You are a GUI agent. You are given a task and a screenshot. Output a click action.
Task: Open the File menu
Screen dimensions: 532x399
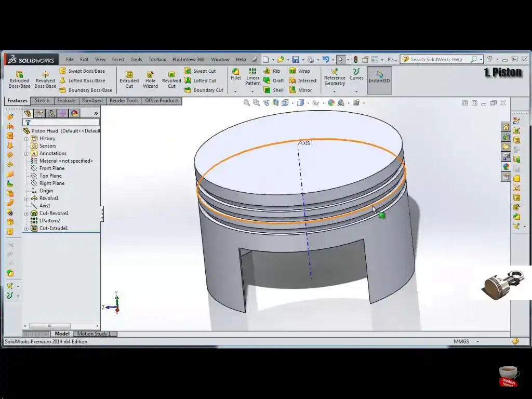(x=70, y=59)
